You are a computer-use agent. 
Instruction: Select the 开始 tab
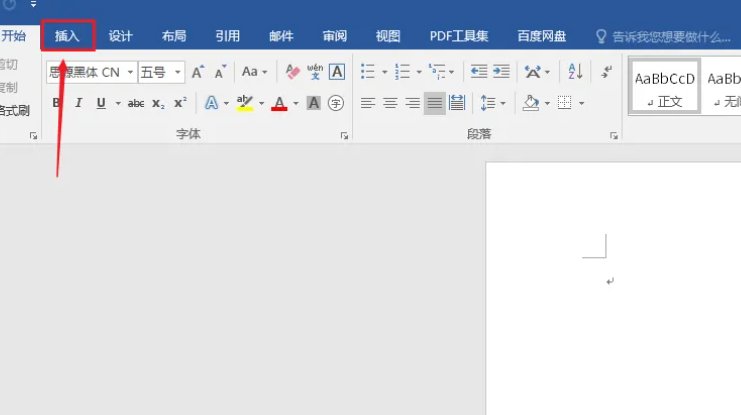(x=13, y=36)
